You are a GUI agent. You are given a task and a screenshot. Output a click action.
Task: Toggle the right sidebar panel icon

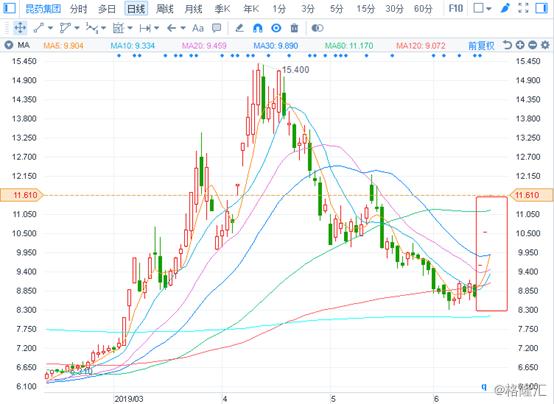[541, 8]
